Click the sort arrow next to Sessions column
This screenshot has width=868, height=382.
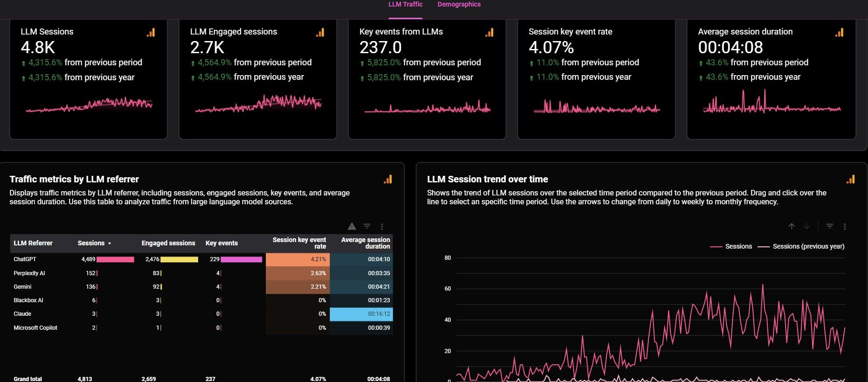point(110,243)
